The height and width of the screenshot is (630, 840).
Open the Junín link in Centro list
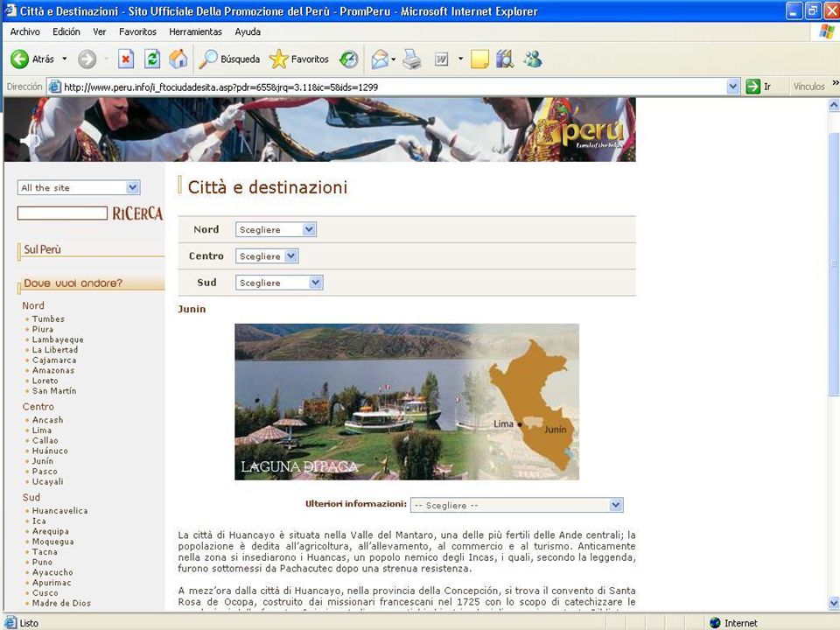point(43,461)
